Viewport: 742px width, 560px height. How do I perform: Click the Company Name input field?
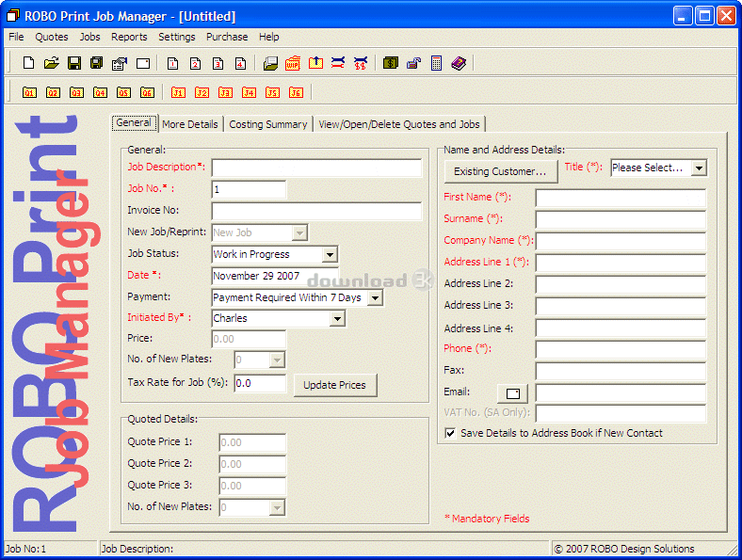pos(621,241)
